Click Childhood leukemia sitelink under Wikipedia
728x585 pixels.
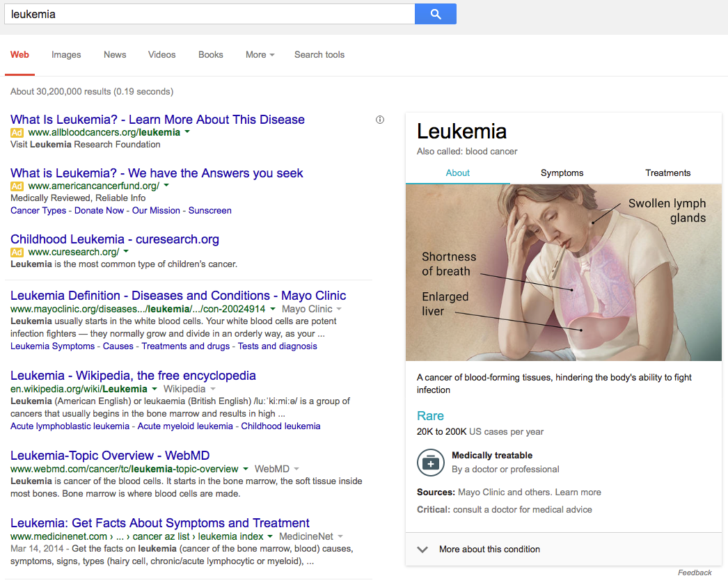(x=280, y=426)
